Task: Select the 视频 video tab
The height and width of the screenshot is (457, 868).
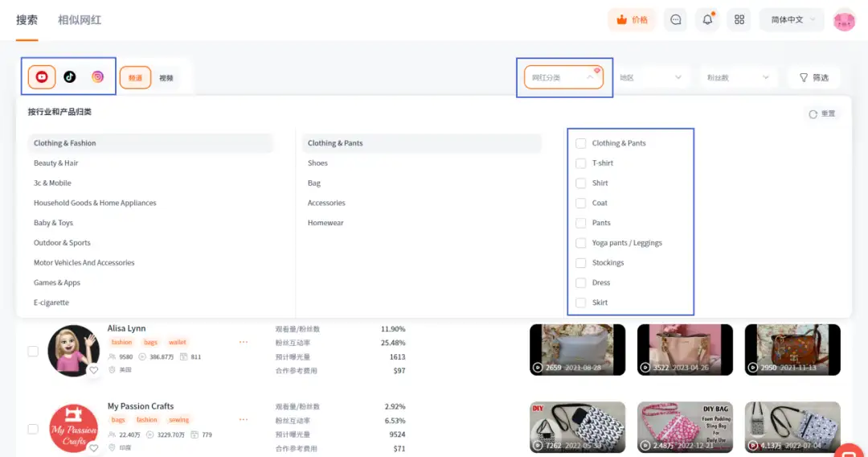Action: point(166,78)
